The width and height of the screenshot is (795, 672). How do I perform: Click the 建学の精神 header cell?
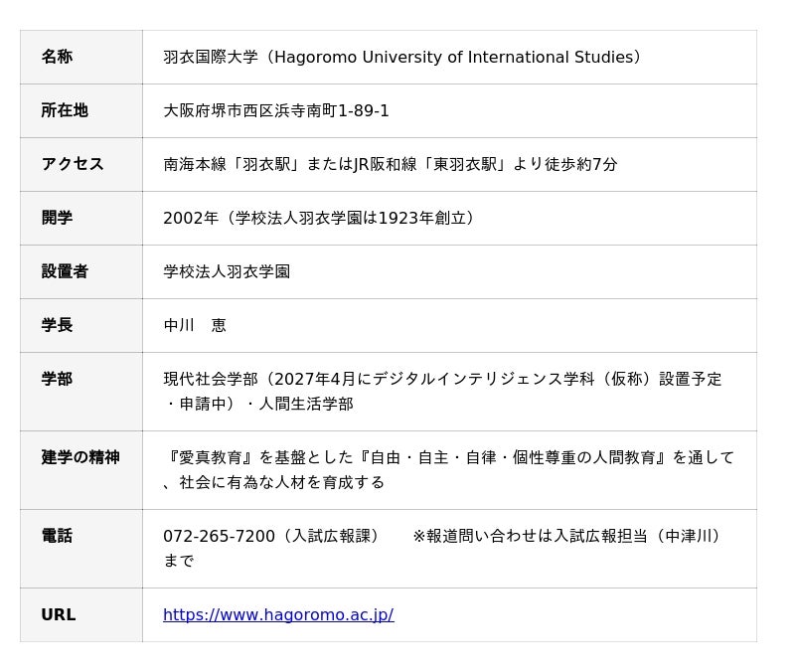click(81, 470)
